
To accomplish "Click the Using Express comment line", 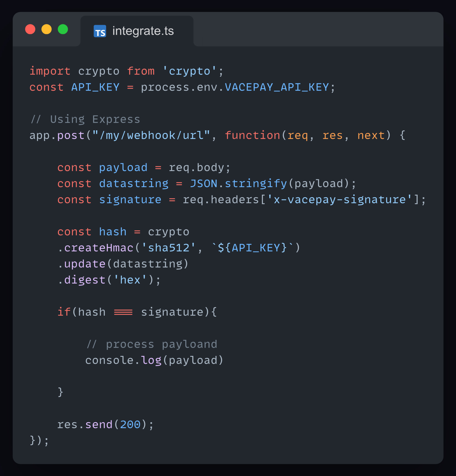I will 85,119.
